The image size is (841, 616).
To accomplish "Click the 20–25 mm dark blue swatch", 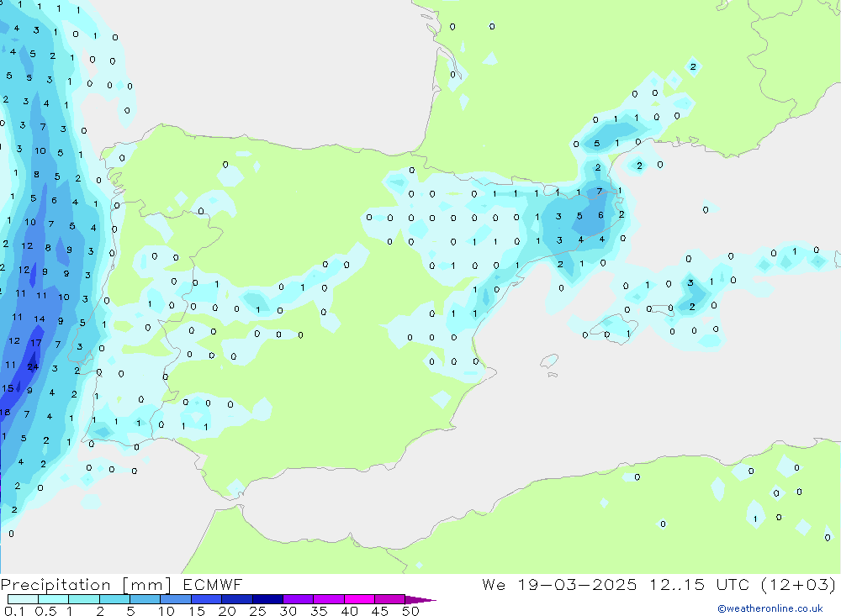I will click(237, 599).
